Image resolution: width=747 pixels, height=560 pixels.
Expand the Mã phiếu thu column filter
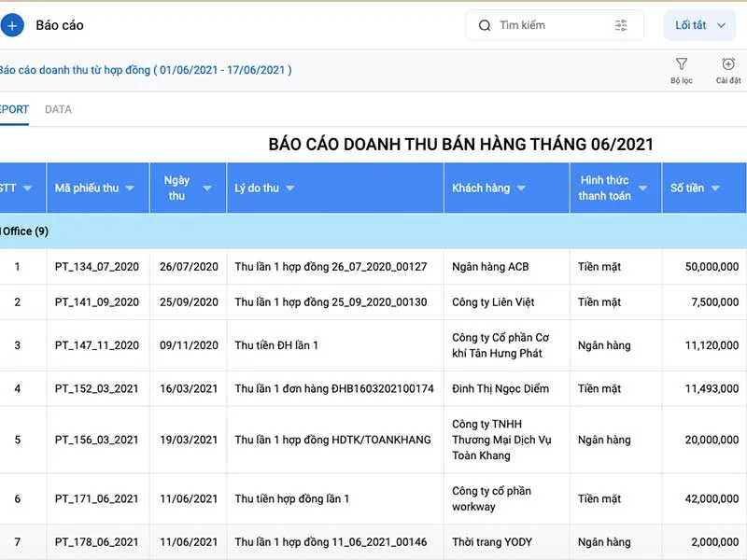(x=130, y=189)
